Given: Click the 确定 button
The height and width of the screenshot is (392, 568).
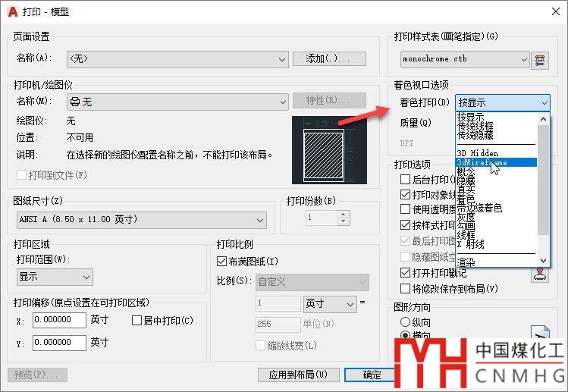Looking at the screenshot, I should (x=369, y=375).
